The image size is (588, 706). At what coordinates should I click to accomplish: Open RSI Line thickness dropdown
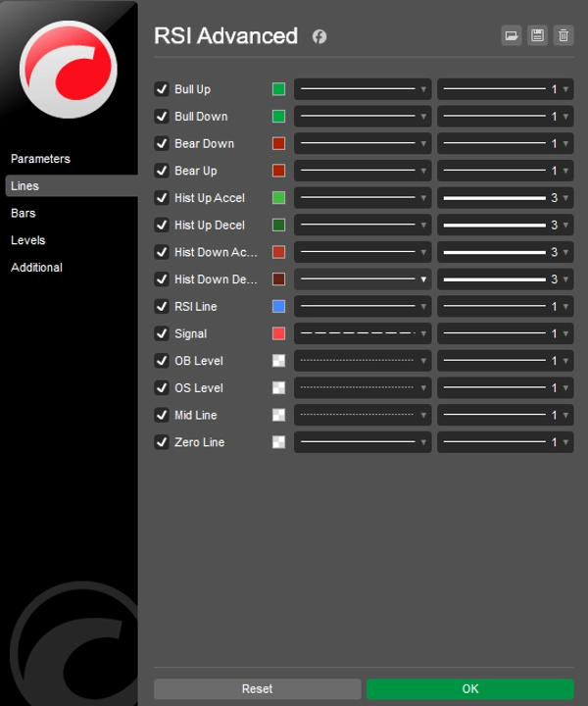click(506, 306)
